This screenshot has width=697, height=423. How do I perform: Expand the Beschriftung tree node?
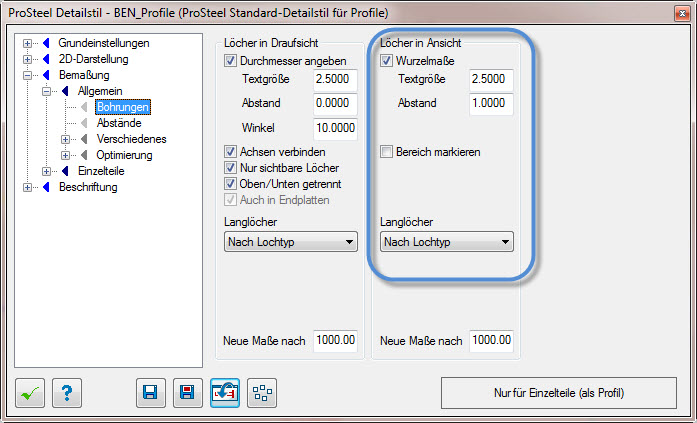click(28, 188)
